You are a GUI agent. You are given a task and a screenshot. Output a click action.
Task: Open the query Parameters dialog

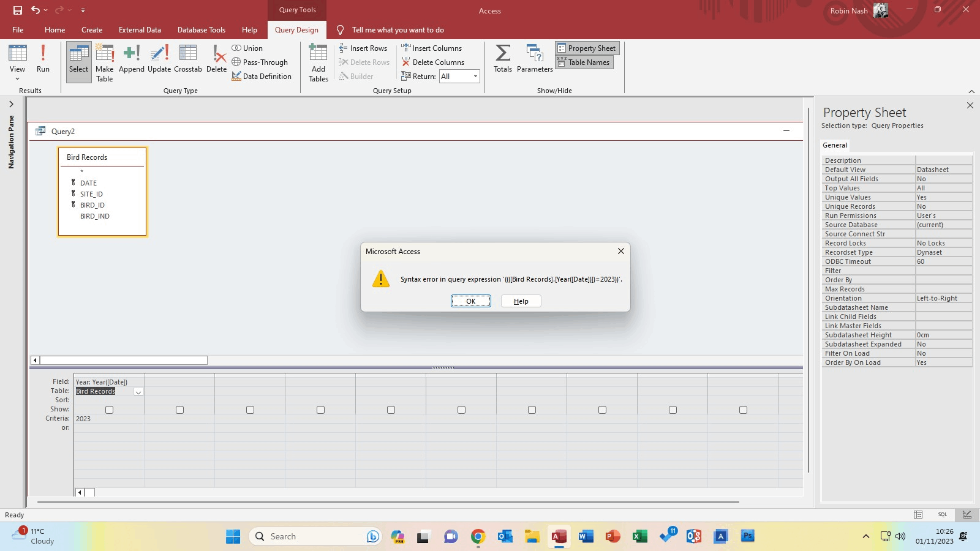click(x=535, y=59)
